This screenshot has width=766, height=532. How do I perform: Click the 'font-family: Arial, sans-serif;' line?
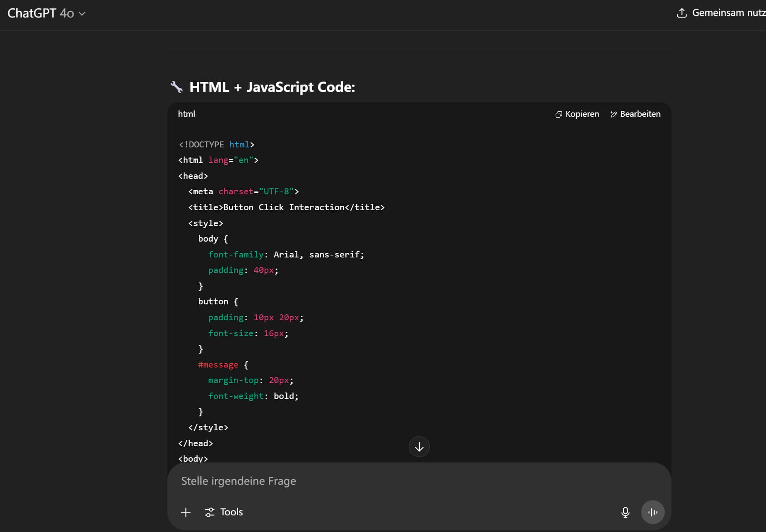(286, 255)
